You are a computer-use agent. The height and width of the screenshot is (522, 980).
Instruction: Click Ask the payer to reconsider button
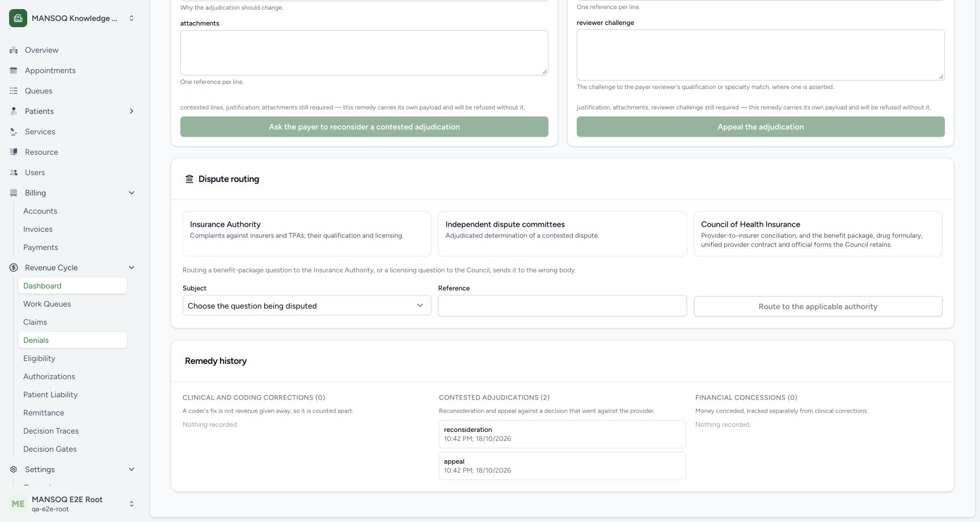[364, 127]
